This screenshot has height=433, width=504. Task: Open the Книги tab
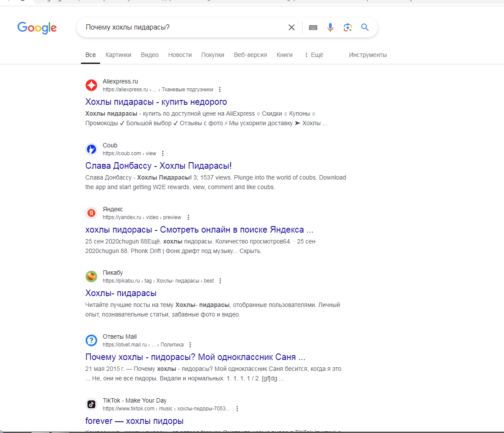coord(285,55)
